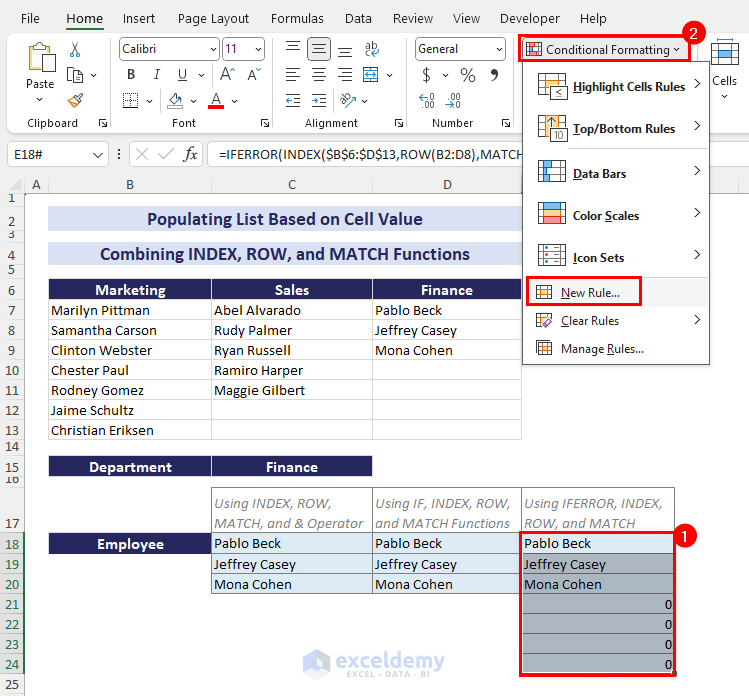This screenshot has height=696, width=749.
Task: Click the Paste clipboard icon
Action: [42, 57]
